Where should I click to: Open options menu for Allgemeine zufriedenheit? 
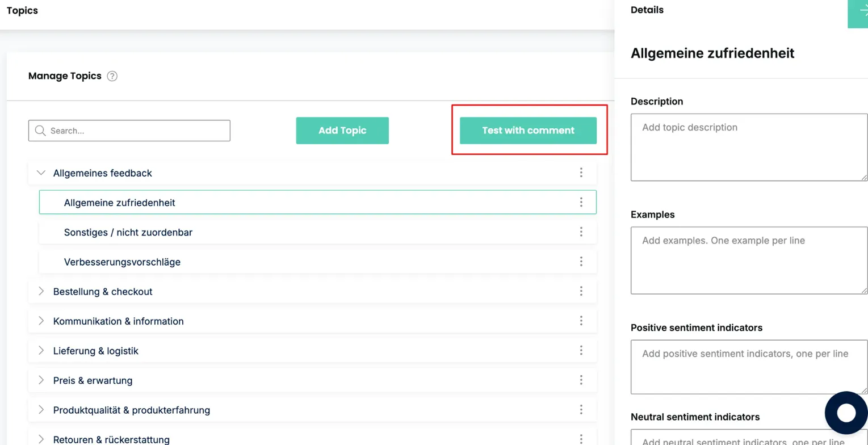coord(581,202)
